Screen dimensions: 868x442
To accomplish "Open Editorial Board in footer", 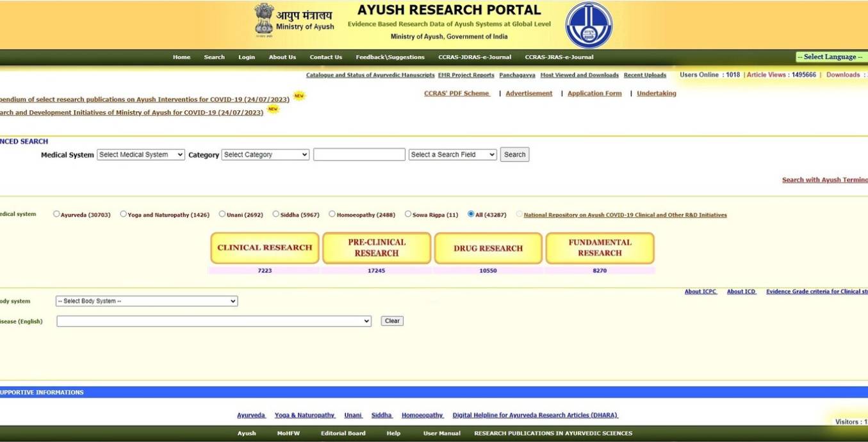I will (343, 434).
